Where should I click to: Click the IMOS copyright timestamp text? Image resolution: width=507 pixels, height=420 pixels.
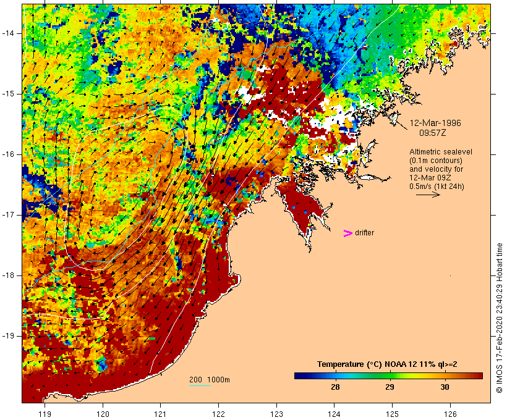pos(499,318)
